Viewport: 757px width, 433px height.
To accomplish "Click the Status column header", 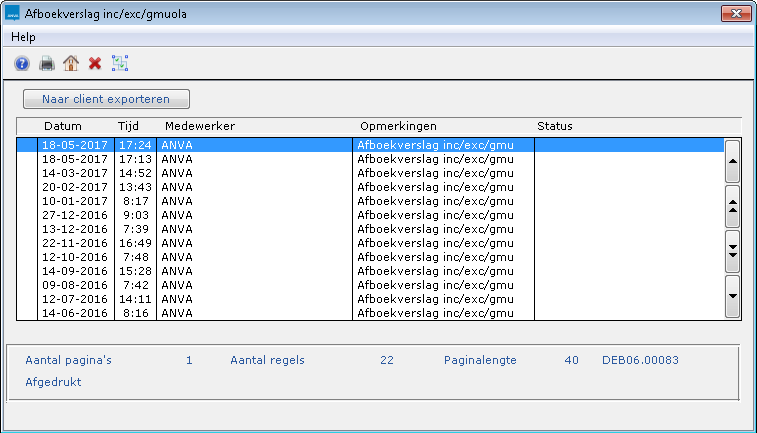I will coord(554,126).
